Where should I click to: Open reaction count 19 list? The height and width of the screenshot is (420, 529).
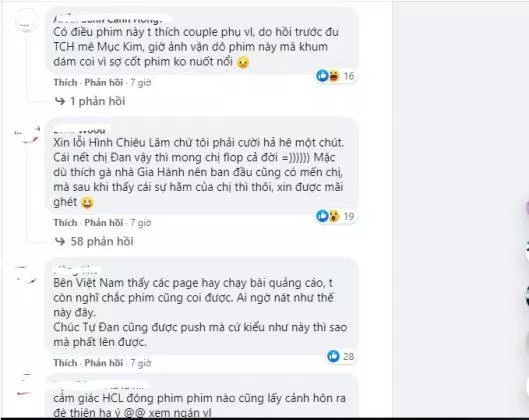[349, 216]
